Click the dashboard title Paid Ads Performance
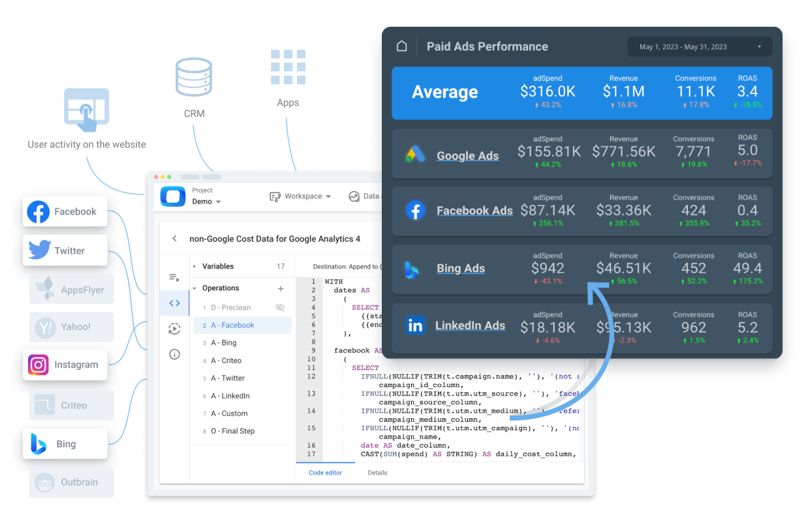This screenshot has width=808, height=532. pyautogui.click(x=487, y=47)
